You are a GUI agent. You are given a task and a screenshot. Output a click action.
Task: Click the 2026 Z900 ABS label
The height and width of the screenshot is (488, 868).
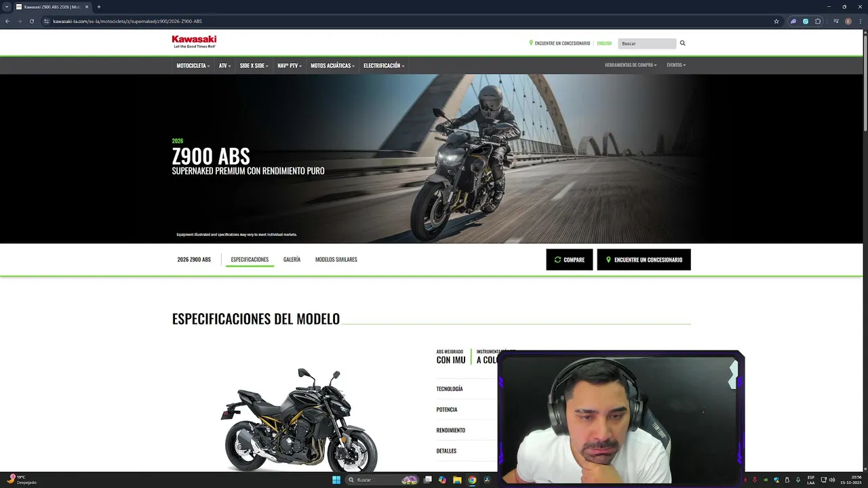point(194,260)
